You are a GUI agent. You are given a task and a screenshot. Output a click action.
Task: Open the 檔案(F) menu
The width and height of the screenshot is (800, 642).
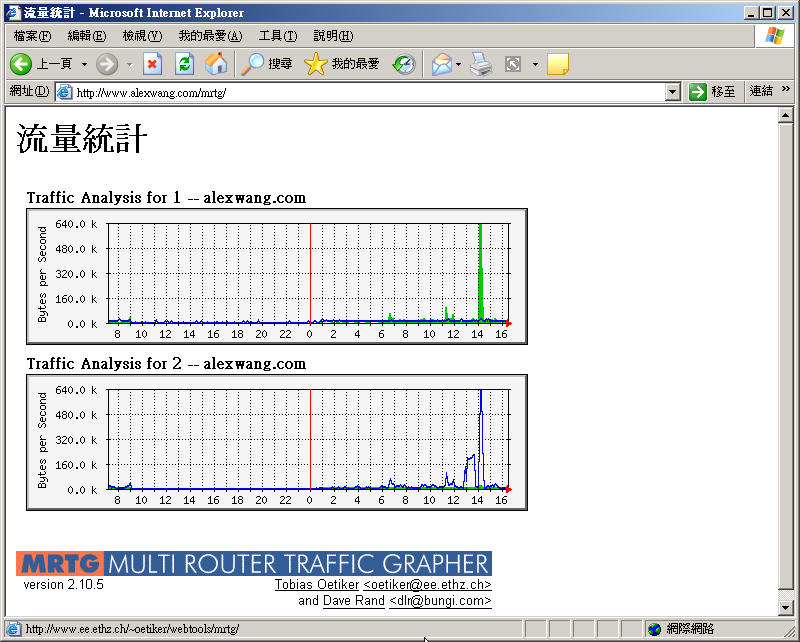click(x=32, y=36)
